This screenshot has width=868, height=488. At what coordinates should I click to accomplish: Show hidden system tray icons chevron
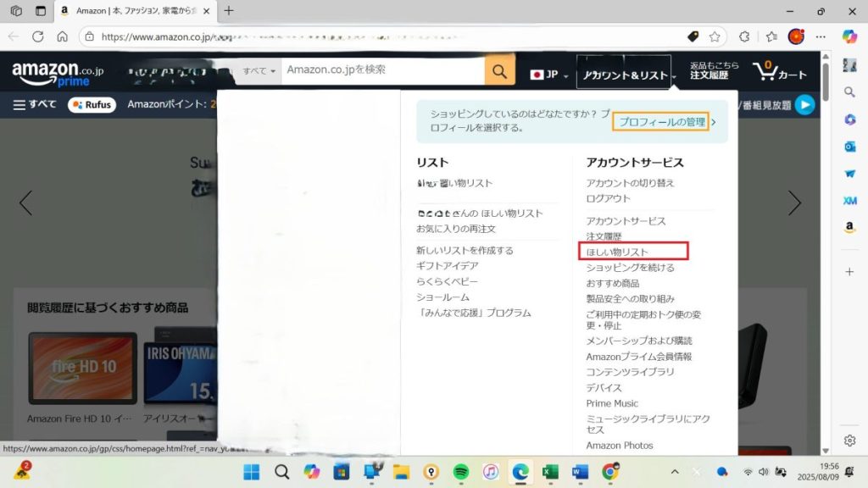point(674,472)
